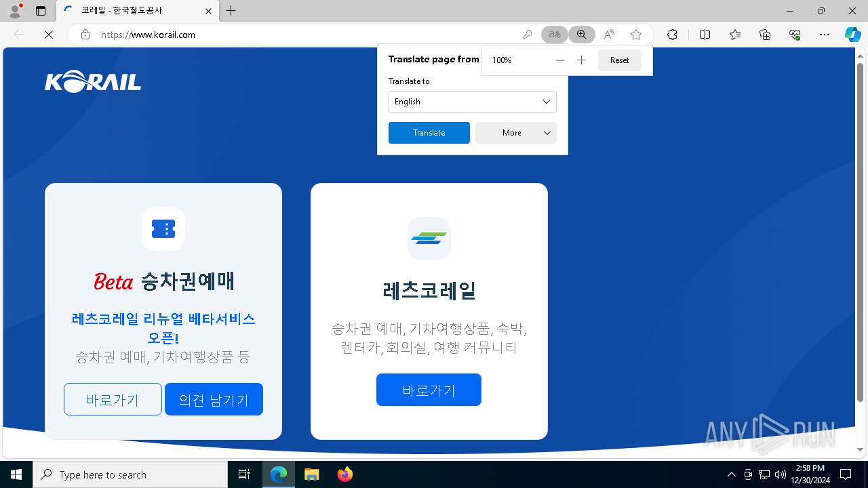Select the 코레일 - 한국철도공사 tab

(138, 11)
